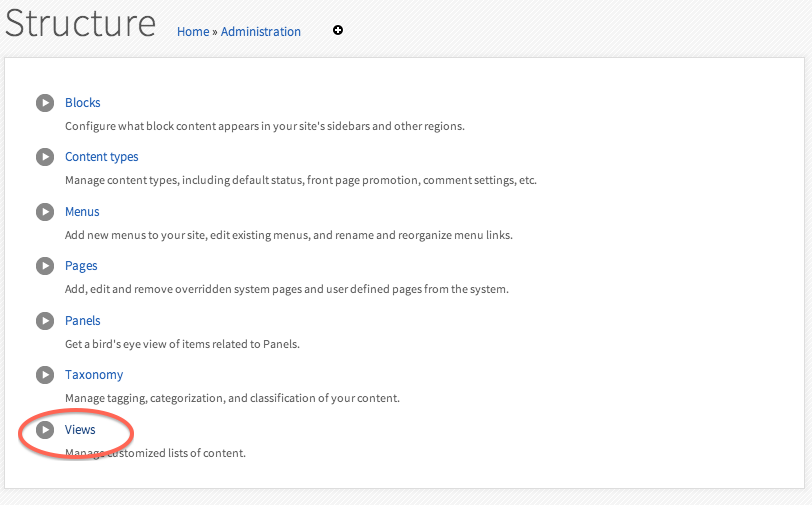Click the arrow icon beside Panels
The width and height of the screenshot is (812, 505).
coord(45,321)
